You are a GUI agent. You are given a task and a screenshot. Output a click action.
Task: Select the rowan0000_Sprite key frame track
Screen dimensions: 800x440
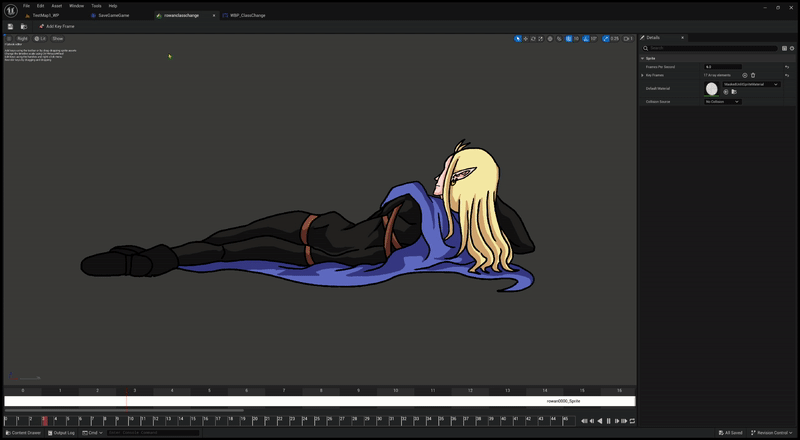tap(320, 401)
